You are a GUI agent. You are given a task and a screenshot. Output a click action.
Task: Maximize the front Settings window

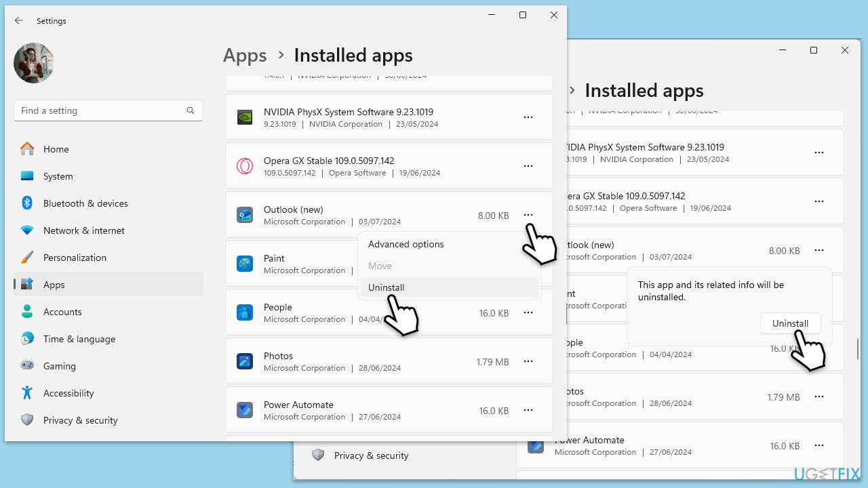523,15
